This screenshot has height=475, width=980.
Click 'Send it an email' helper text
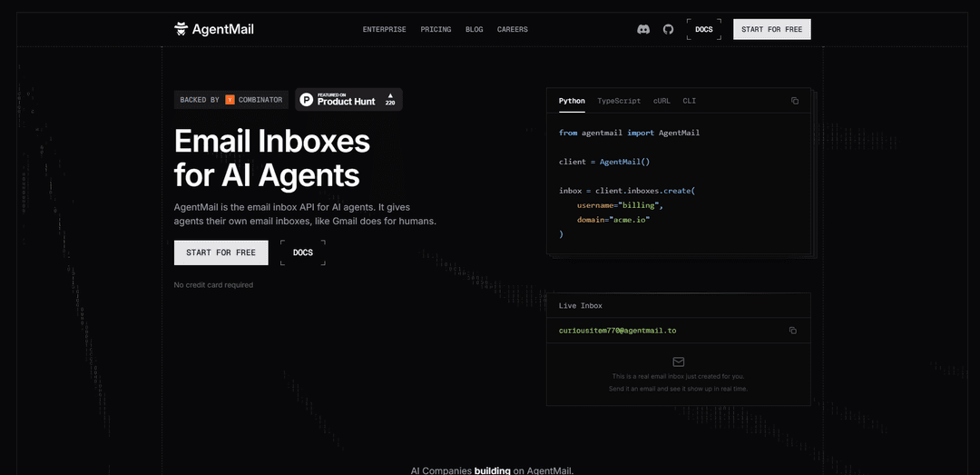point(678,389)
